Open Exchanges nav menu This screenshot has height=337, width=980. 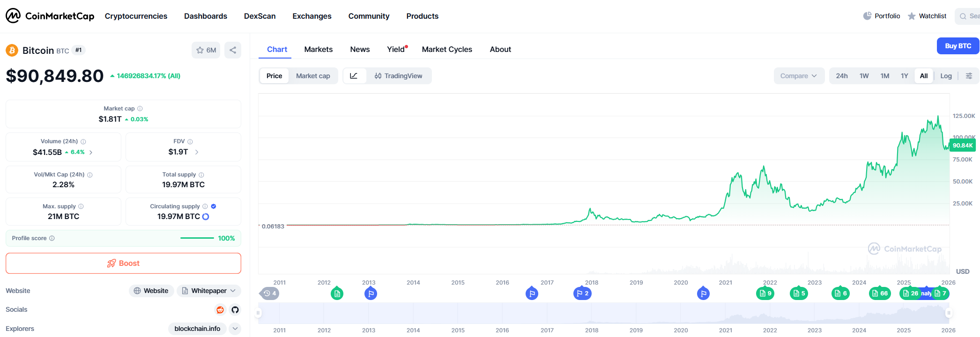tap(312, 16)
